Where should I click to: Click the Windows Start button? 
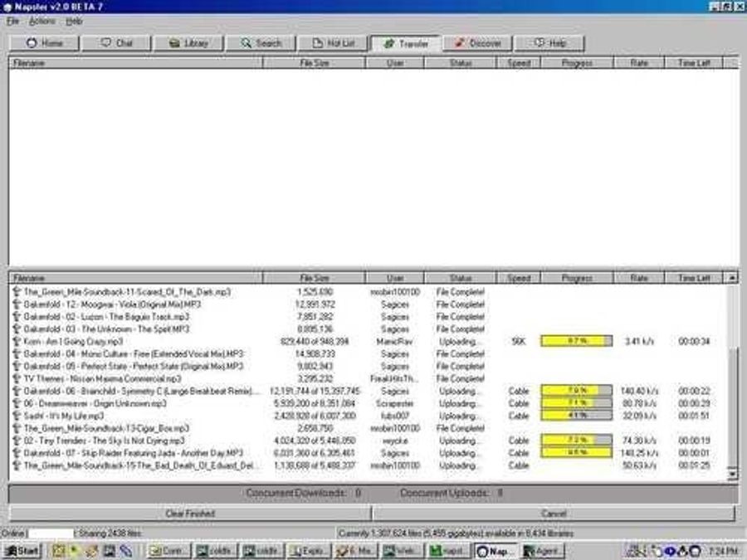[x=22, y=551]
